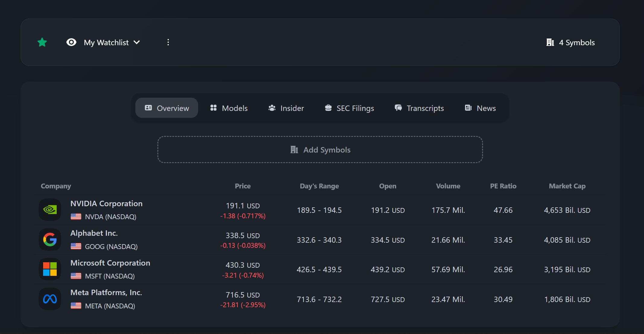Click the Google logo for Alphabet Inc.
The width and height of the screenshot is (644, 334).
click(50, 239)
